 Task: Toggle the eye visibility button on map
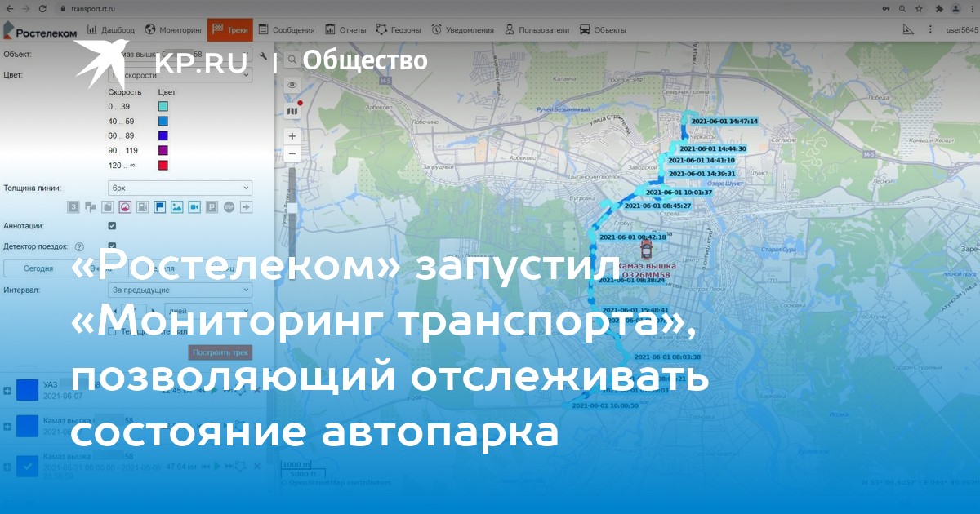tap(292, 85)
